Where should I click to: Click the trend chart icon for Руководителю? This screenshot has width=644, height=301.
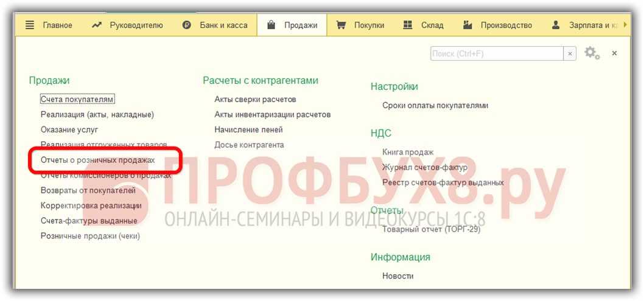coord(97,26)
